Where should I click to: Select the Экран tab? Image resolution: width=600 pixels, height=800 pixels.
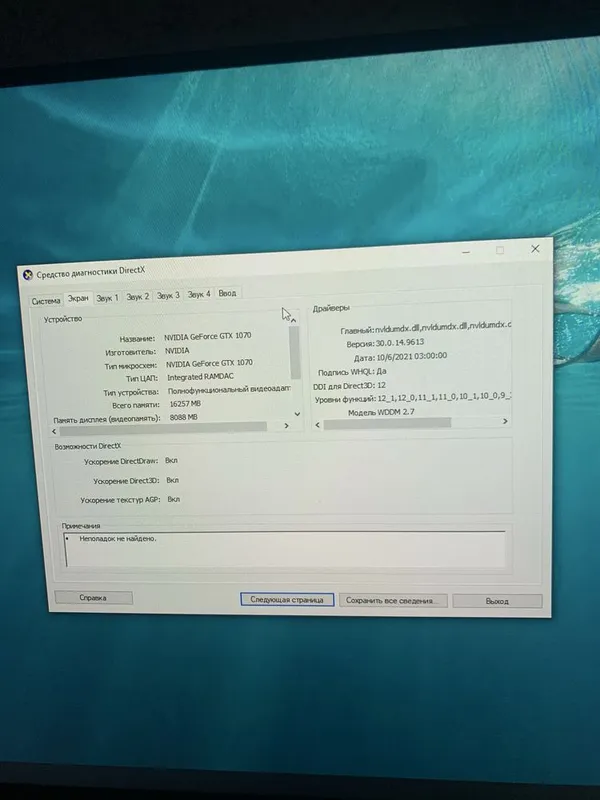[x=78, y=298]
